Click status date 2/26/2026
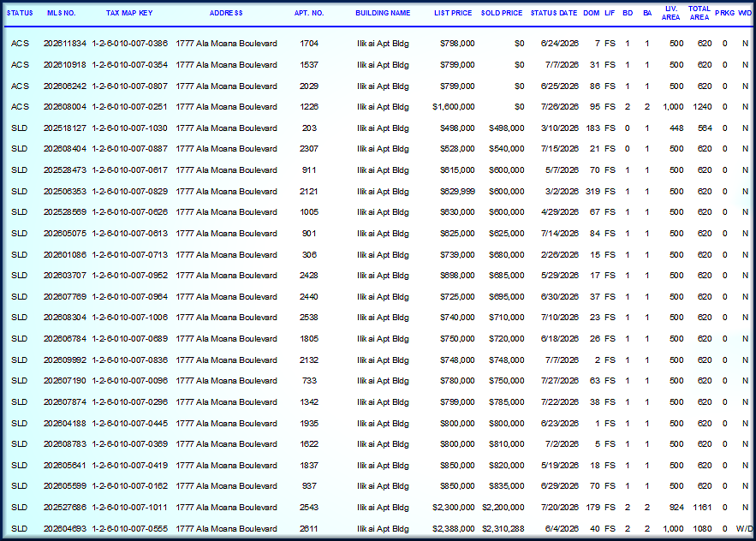The image size is (756, 541). [x=559, y=254]
